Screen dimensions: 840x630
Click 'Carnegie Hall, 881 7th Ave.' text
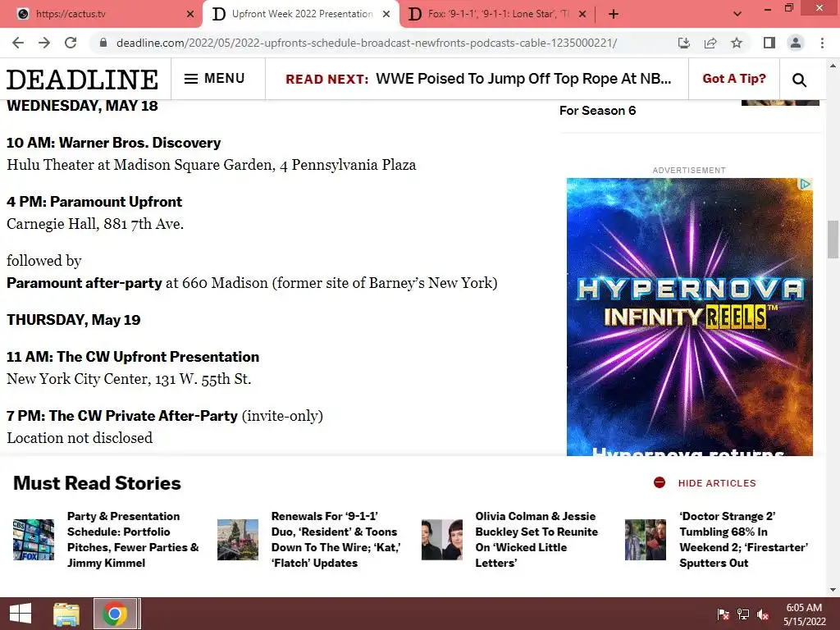(x=95, y=223)
